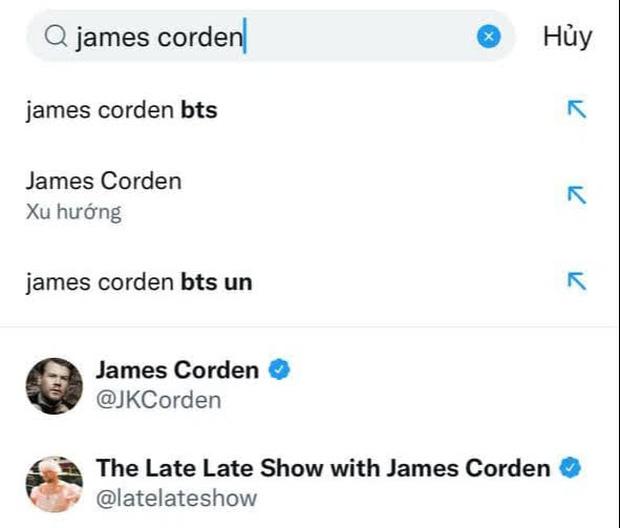This screenshot has width=620, height=528.
Task: Click the "Xu hướng" trending label
Action: [x=73, y=212]
